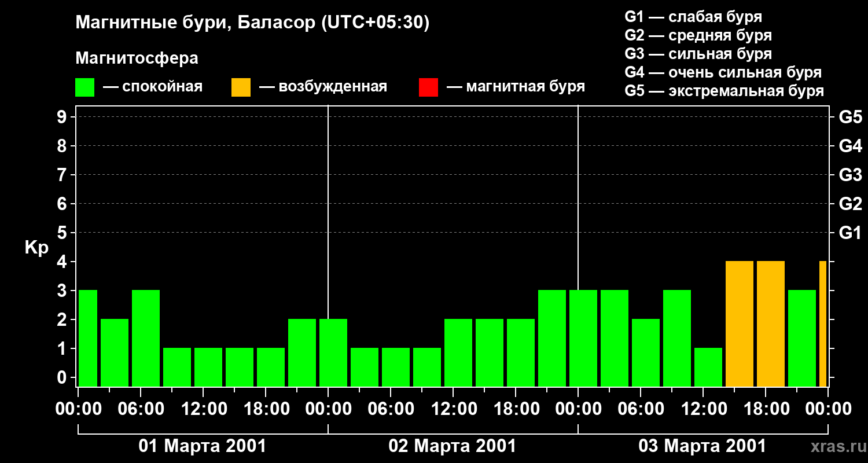The image size is (868, 463).
Task: Click the 01 Марта 2001 date label
Action: click(203, 446)
